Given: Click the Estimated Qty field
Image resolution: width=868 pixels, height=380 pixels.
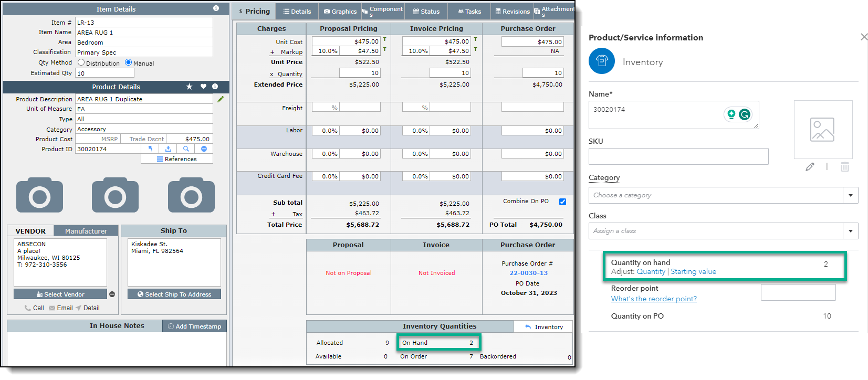Looking at the screenshot, I should pyautogui.click(x=105, y=73).
